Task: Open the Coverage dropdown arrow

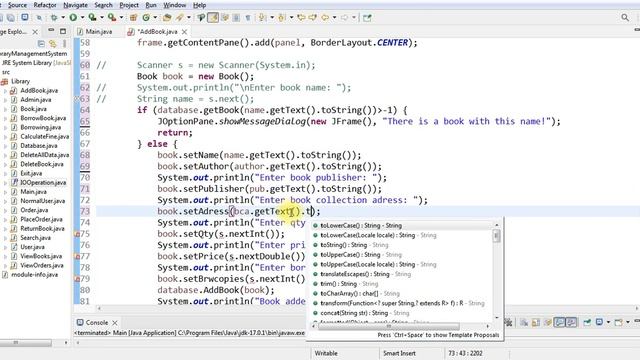Action: coord(102,18)
